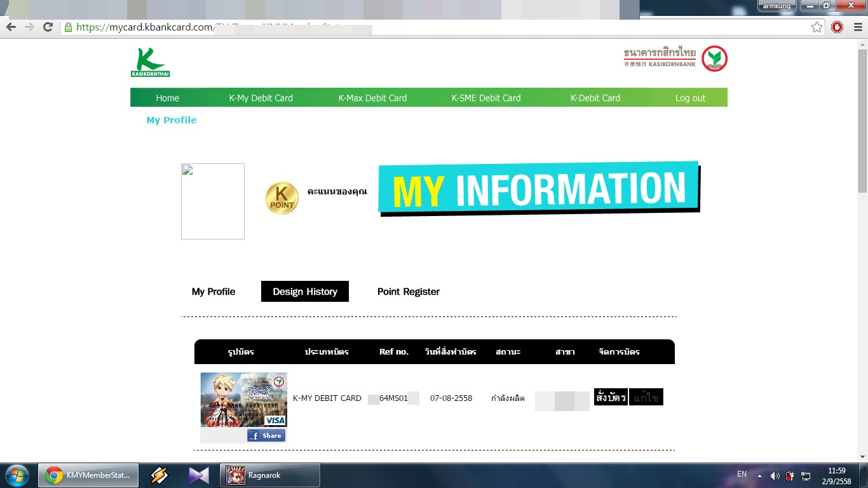Click the broken profile picture placeholder
The width and height of the screenshot is (868, 488).
pos(213,201)
